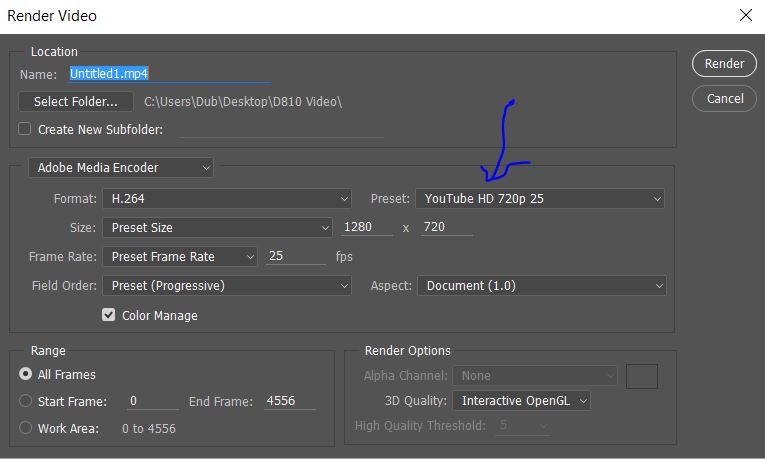The image size is (765, 459).
Task: Click the frame rate value 25 field
Action: pos(296,256)
